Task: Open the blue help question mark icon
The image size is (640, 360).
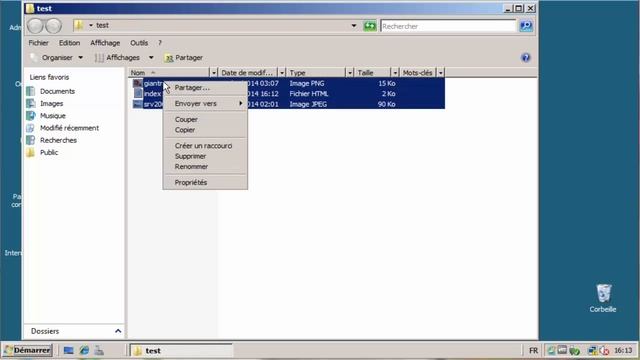Action: 526,58
